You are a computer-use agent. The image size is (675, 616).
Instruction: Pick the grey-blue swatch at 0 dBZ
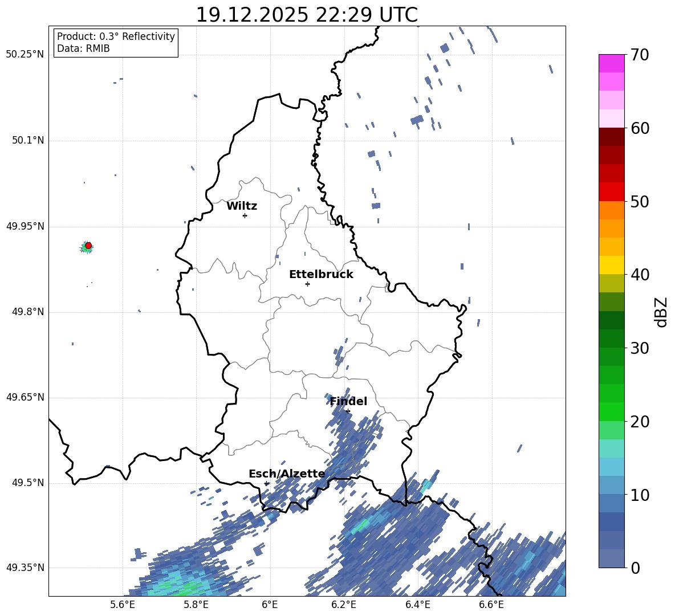coord(611,558)
